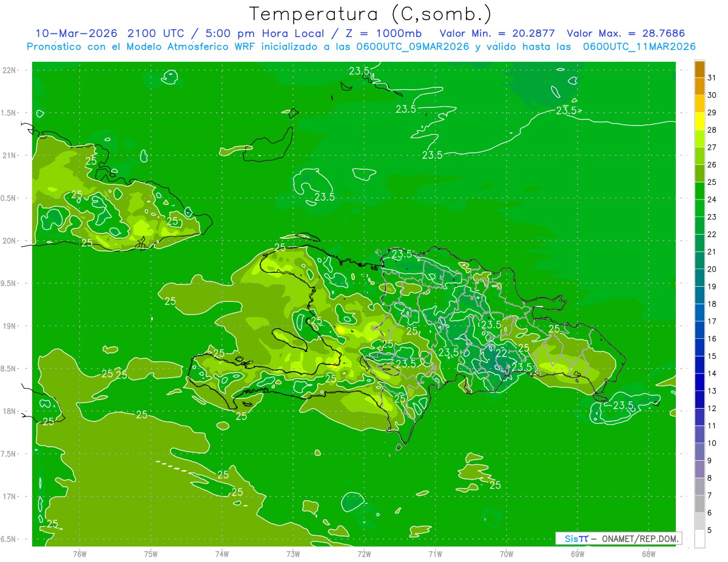Click the legend scale value '10'
Viewport: 728px width, 562px height.
(712, 443)
